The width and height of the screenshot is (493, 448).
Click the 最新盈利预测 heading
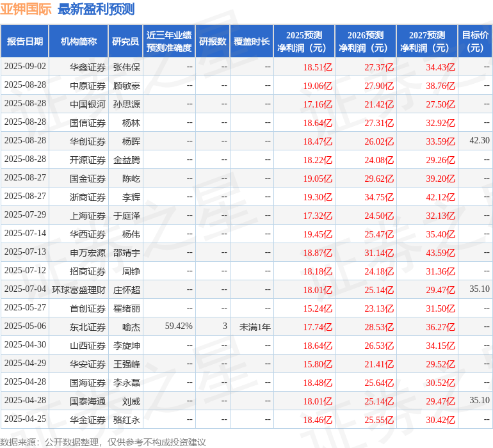(96, 9)
